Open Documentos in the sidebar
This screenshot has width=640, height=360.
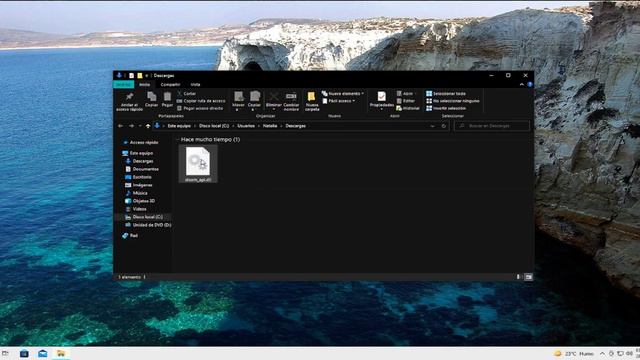[142, 169]
